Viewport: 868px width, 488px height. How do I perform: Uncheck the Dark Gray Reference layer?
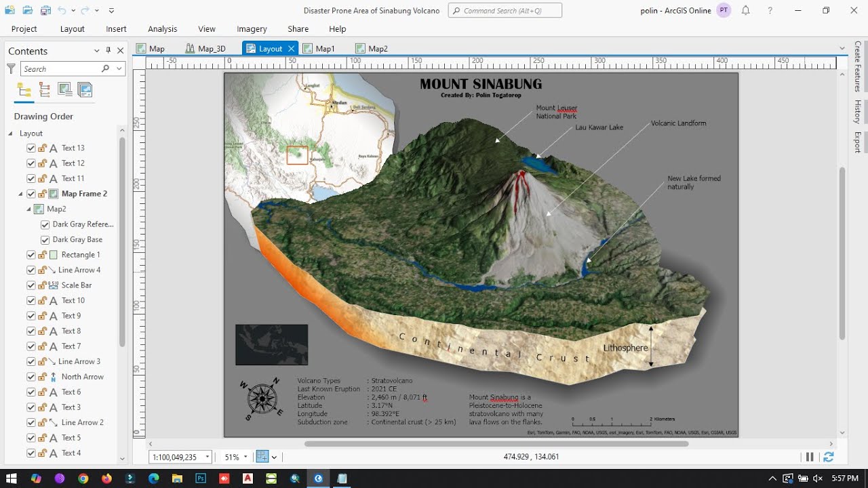45,224
